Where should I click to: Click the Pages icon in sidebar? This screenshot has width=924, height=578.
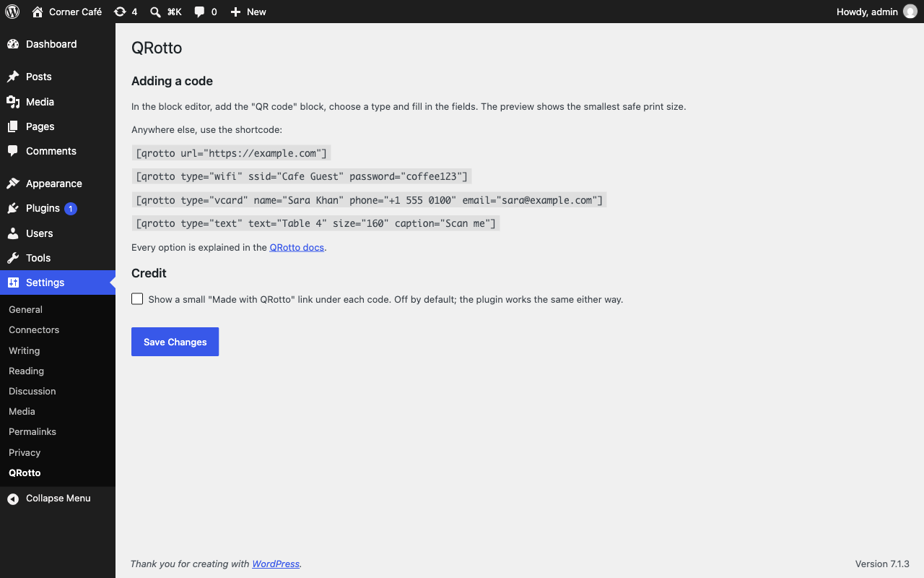point(13,126)
